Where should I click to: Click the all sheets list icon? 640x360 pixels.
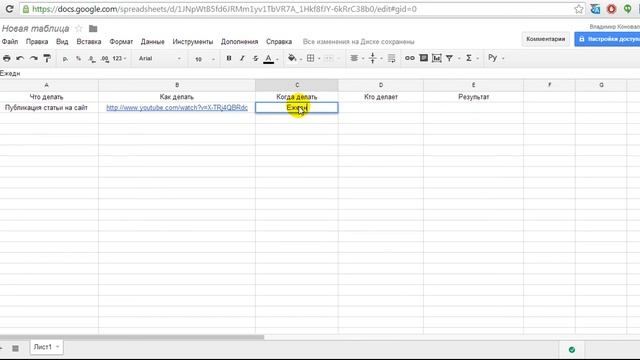coord(15,348)
